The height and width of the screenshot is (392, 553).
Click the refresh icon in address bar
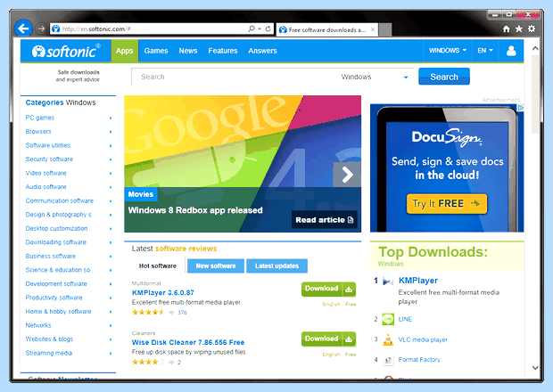click(268, 29)
